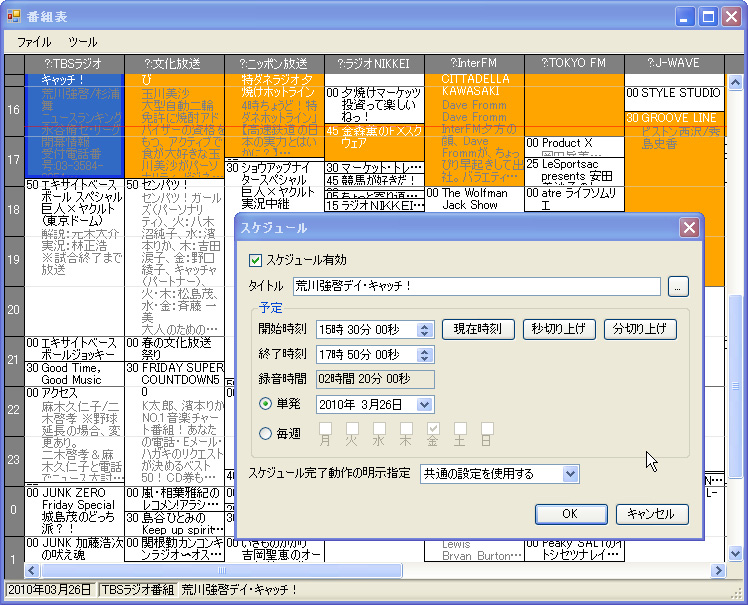Toggle the 月 weekday checkbox
The height and width of the screenshot is (605, 748).
[x=325, y=428]
